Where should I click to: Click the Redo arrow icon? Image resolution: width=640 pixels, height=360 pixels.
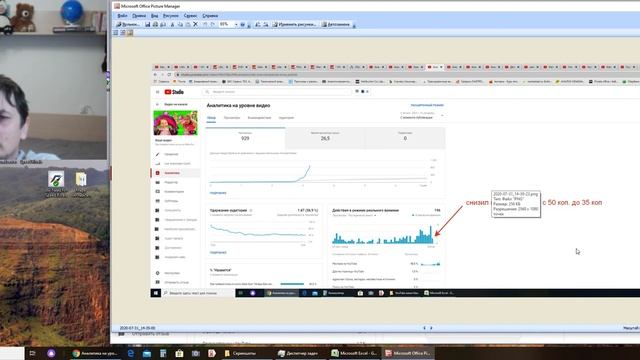click(213, 24)
